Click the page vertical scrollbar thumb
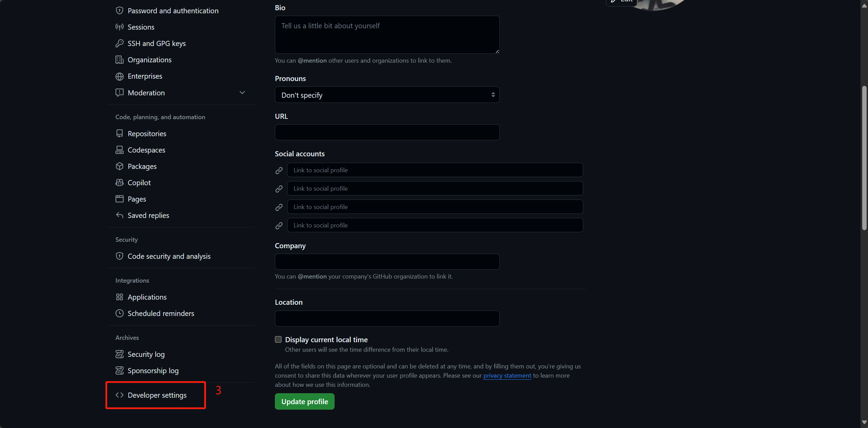This screenshot has width=868, height=428. tap(864, 158)
